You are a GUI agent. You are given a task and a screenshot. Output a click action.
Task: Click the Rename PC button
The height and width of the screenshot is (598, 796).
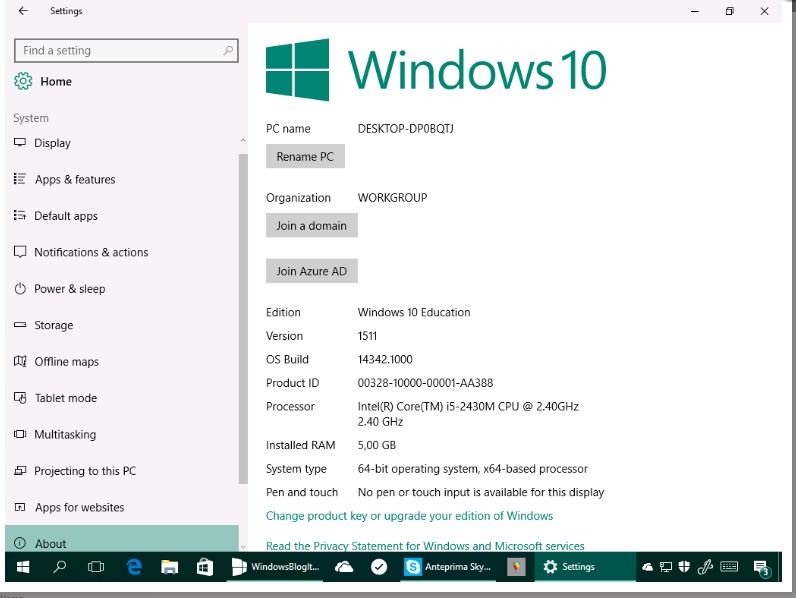(305, 157)
